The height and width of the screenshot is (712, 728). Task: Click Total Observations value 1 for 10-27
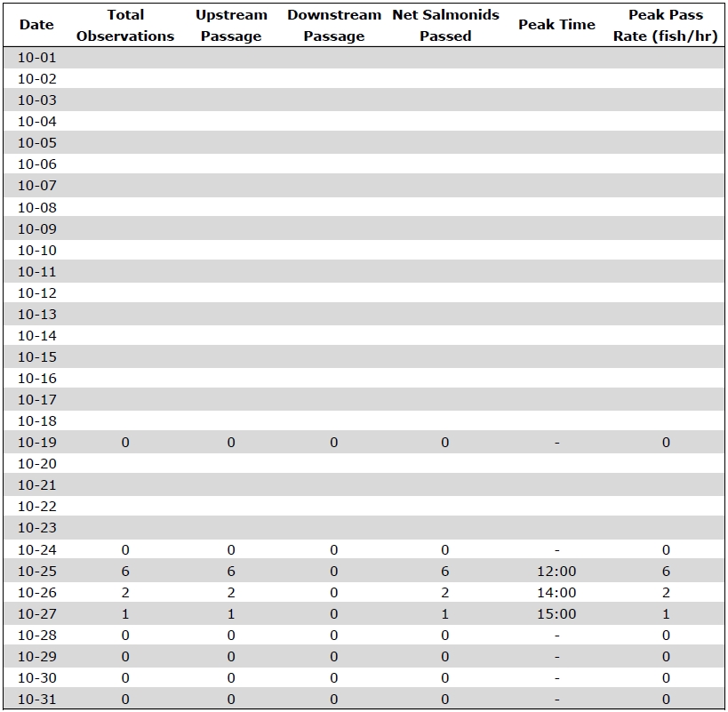(x=125, y=614)
